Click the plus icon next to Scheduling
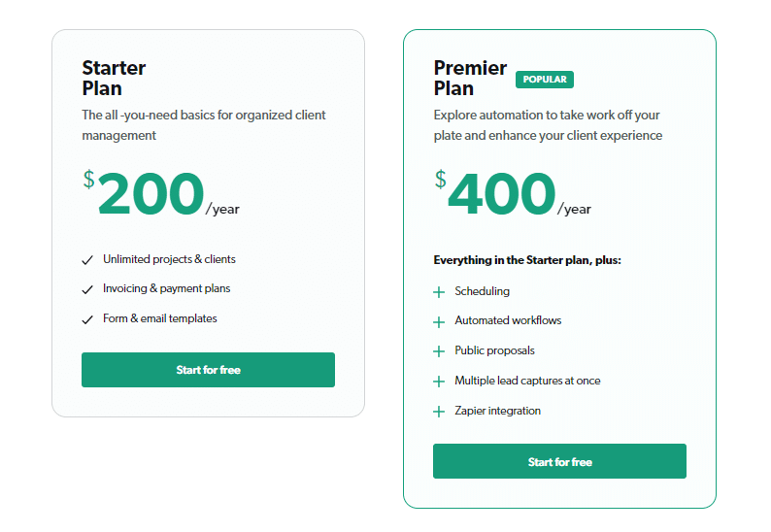The width and height of the screenshot is (771, 532). [x=439, y=292]
